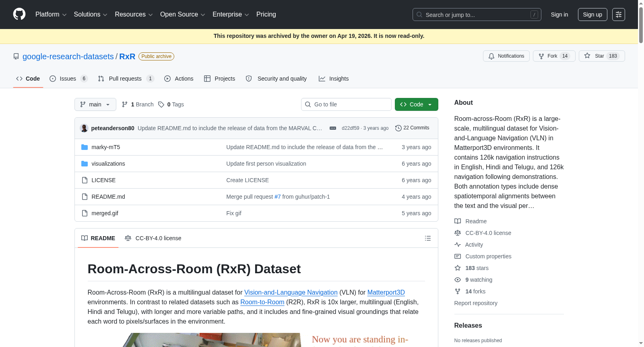Viewport: 644px width, 347px height.
Task: Select the CC-BY-4.0 license tab
Action: [x=153, y=238]
